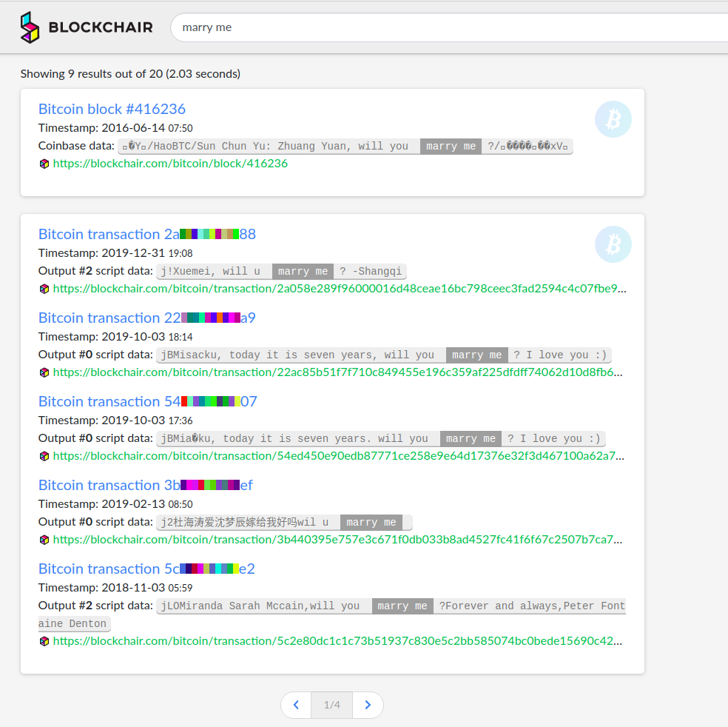
Task: Open Bitcoin transaction 2a…88 title
Action: (146, 234)
